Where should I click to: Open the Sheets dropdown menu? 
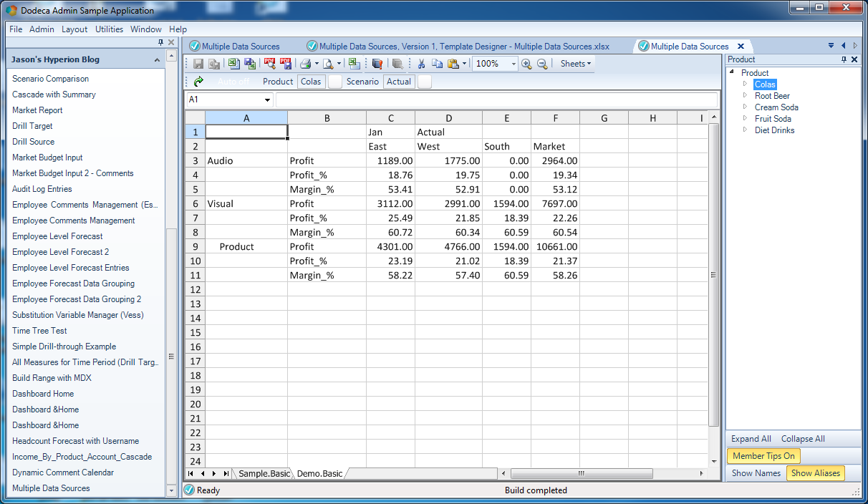576,64
